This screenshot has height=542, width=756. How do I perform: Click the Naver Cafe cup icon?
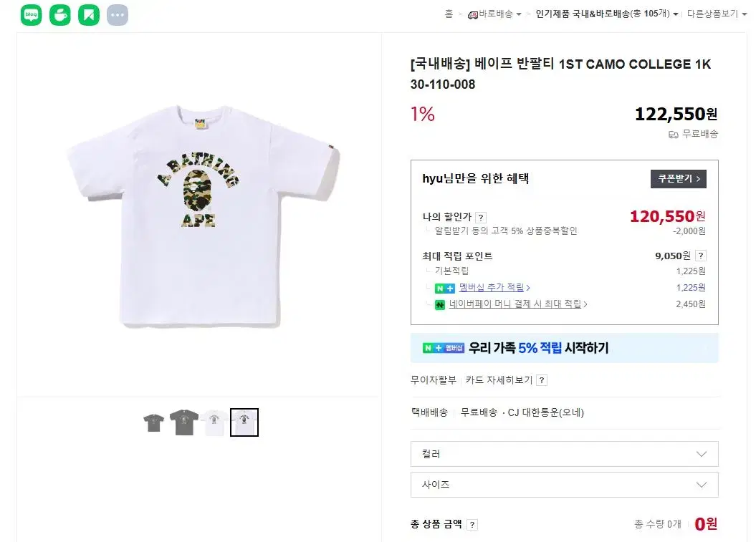60,15
